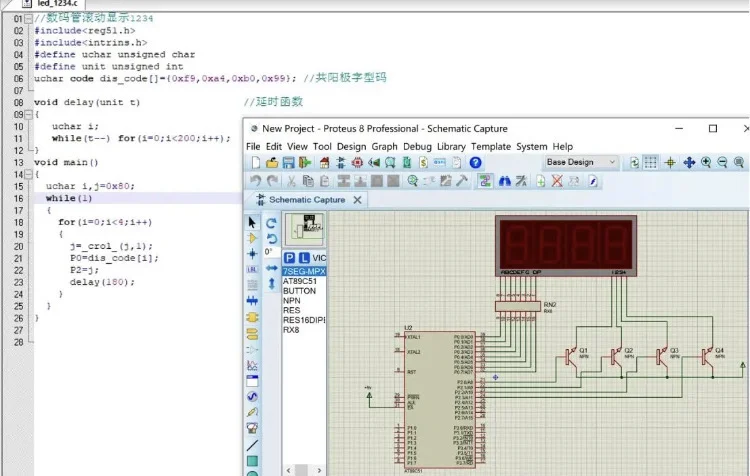Click the Redo arrow in toolbar
750x476 pixels.
click(272, 181)
